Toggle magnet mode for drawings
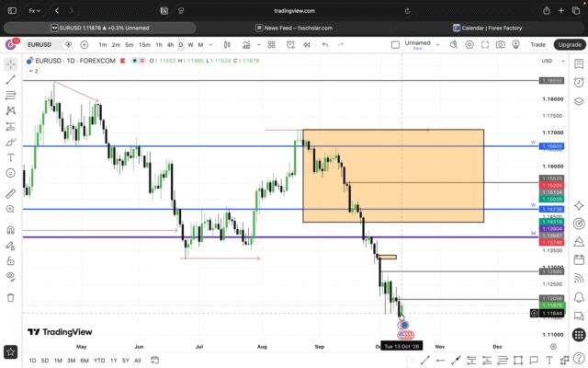Screen dimensions: 588x368 [10, 230]
